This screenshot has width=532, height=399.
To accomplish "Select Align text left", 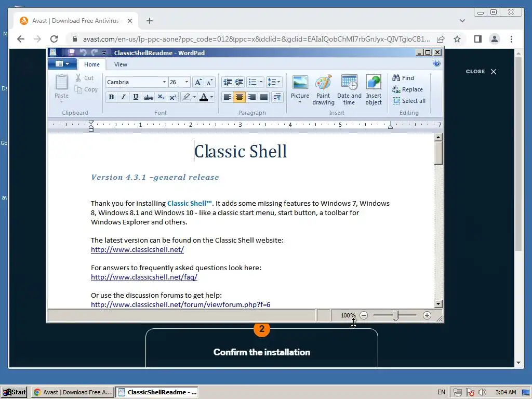I will coord(228,97).
